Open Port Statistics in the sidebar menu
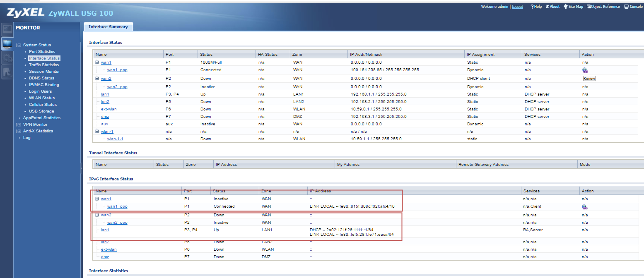 click(x=42, y=52)
